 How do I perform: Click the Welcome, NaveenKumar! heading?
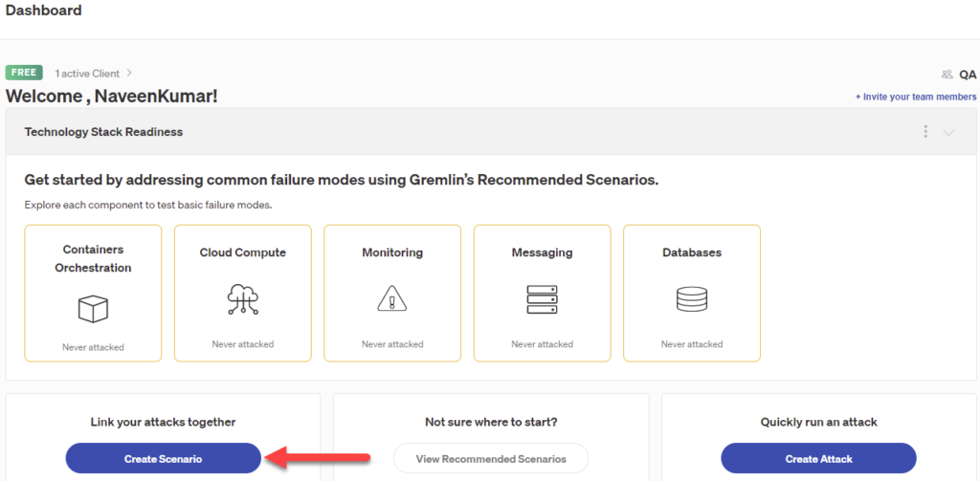pyautogui.click(x=112, y=97)
